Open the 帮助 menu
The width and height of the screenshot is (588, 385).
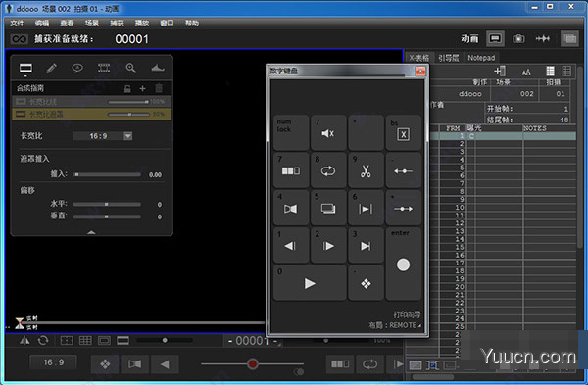pos(192,24)
